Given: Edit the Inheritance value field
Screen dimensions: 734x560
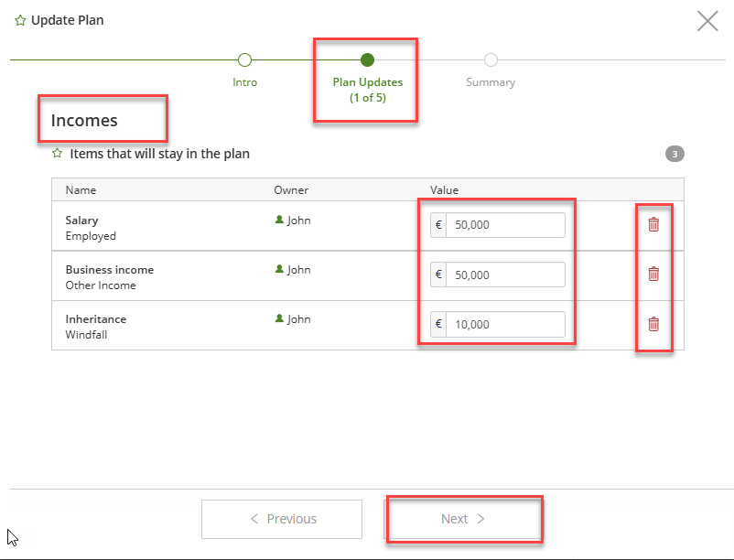Looking at the screenshot, I should (x=498, y=324).
